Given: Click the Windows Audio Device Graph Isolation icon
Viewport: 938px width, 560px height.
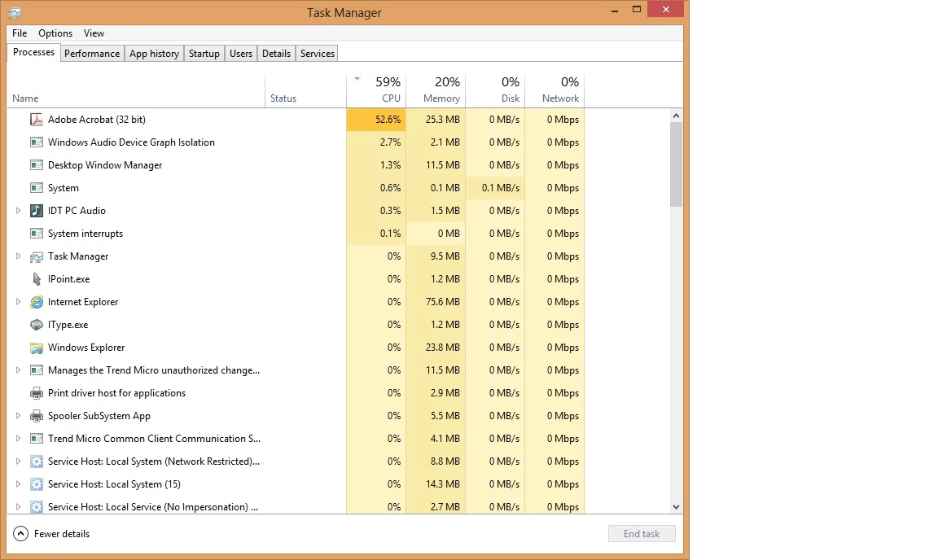Looking at the screenshot, I should tap(37, 142).
